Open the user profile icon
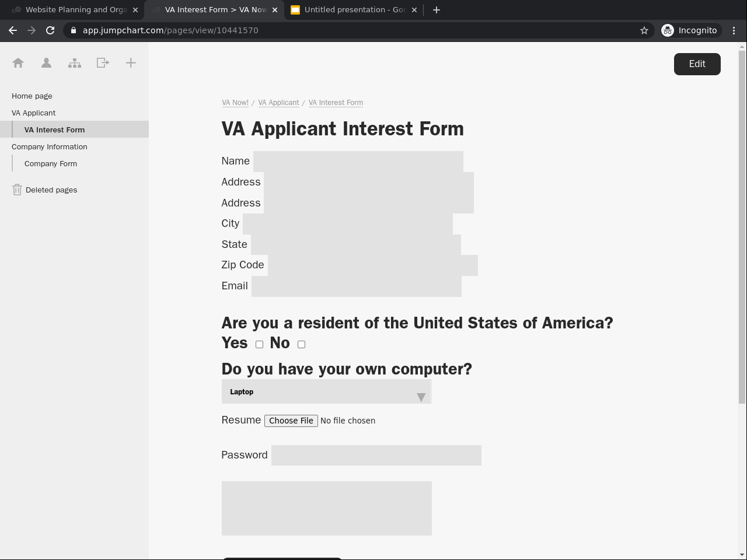 click(46, 63)
